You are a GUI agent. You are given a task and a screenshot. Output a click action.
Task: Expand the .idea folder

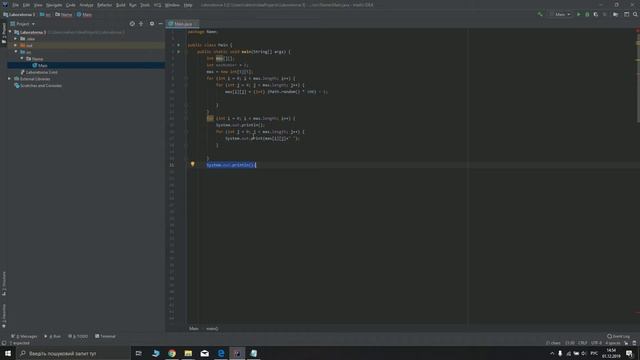click(16, 39)
